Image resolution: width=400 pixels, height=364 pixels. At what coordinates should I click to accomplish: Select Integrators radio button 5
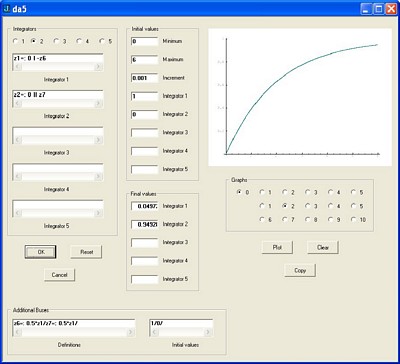pyautogui.click(x=102, y=41)
